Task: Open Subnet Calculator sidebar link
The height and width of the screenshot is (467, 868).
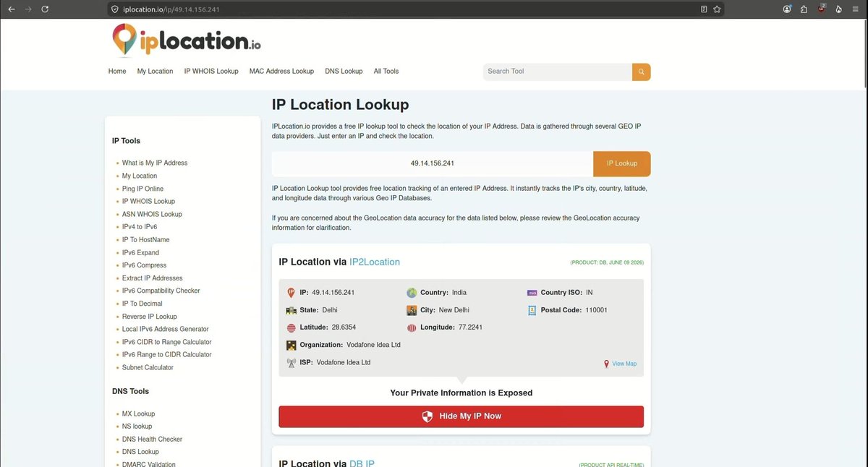Action: 148,367
